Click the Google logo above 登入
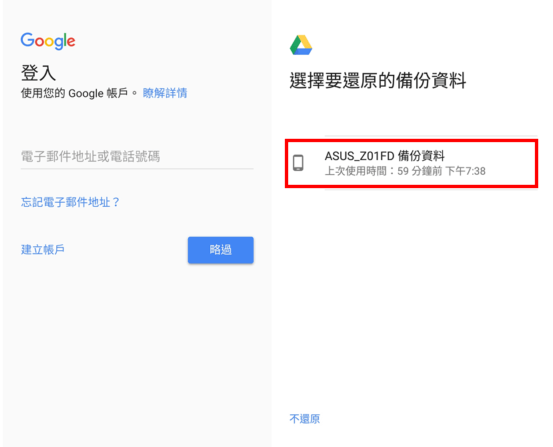Viewport: 553px width, 447px height. coord(48,41)
